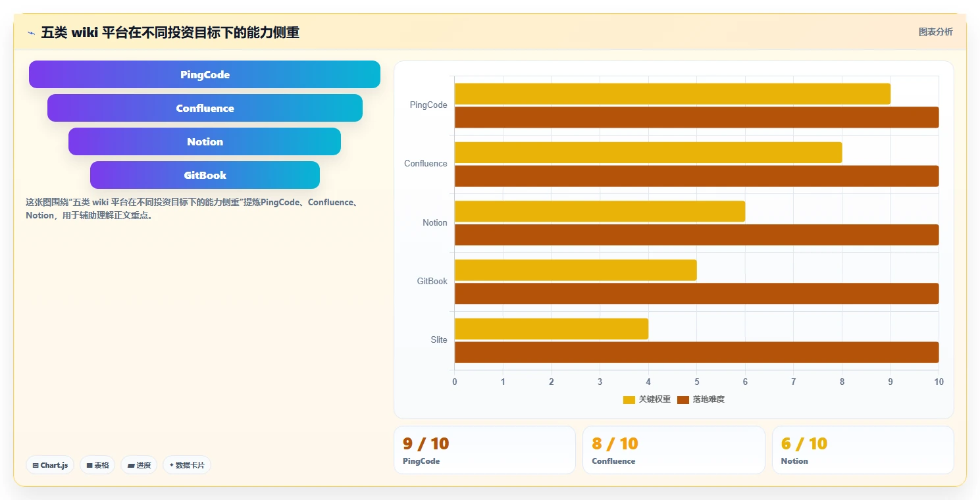Click the title 五类 wiki 平台在不同投资目标下的能力侧重
This screenshot has height=500, width=980.
(170, 33)
